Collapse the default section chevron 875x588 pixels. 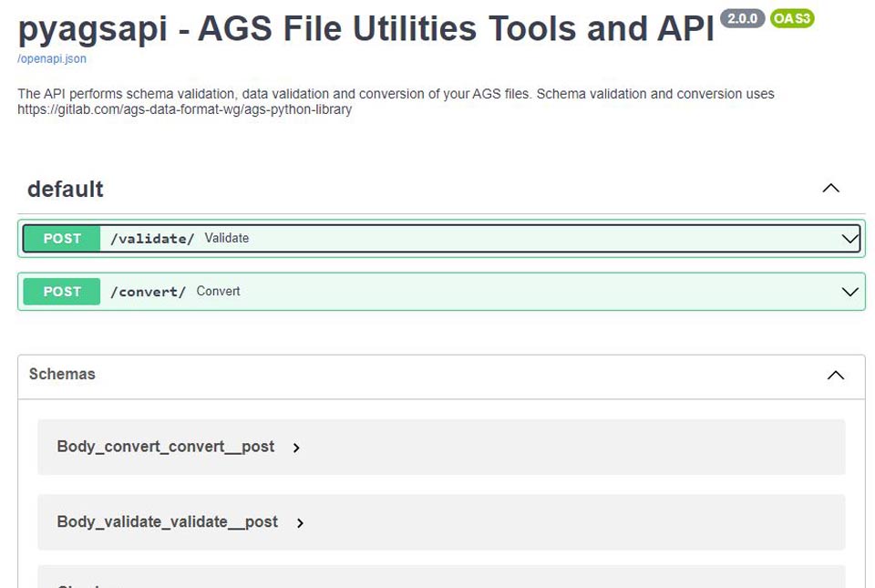pyautogui.click(x=830, y=189)
